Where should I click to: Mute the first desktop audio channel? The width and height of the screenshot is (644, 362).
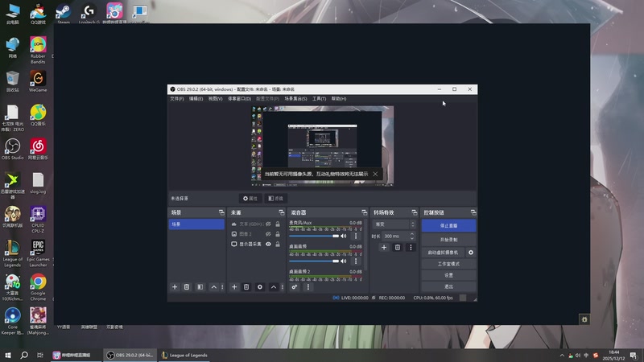pyautogui.click(x=344, y=261)
